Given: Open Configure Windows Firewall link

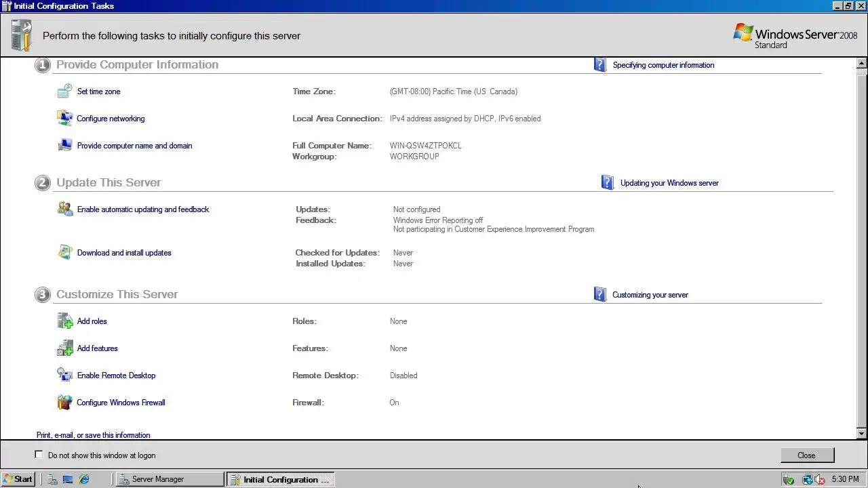Looking at the screenshot, I should click(x=121, y=403).
